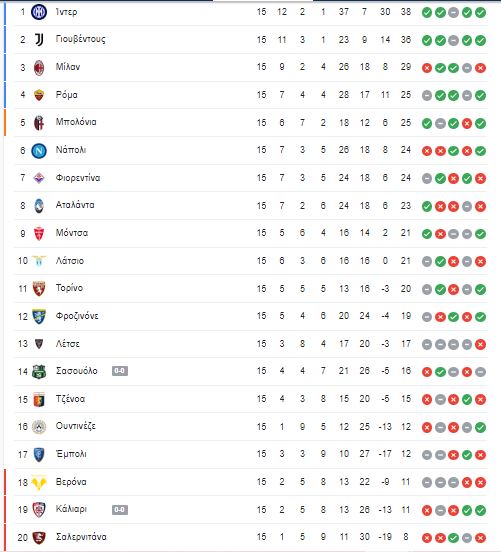The width and height of the screenshot is (501, 552).
Task: Open the Atalanta team logo
Action: click(x=39, y=206)
